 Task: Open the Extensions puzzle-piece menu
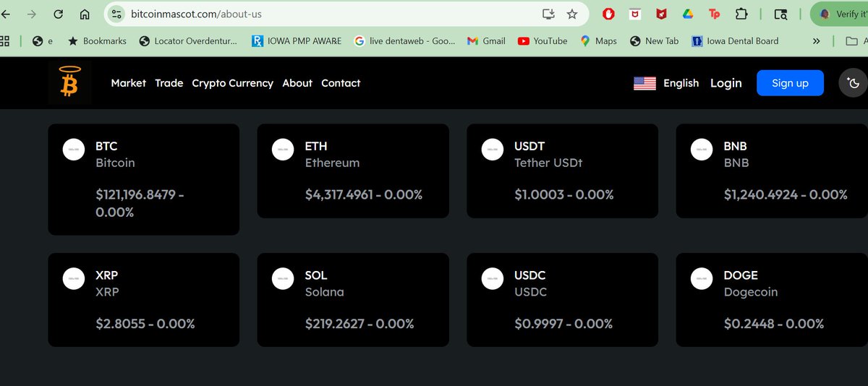741,14
